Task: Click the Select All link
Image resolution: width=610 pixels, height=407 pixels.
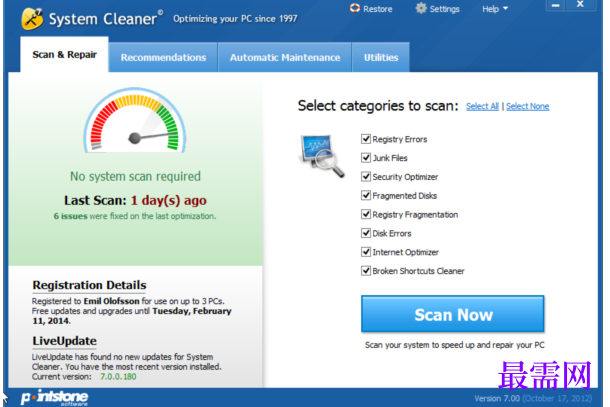Action: pyautogui.click(x=482, y=106)
